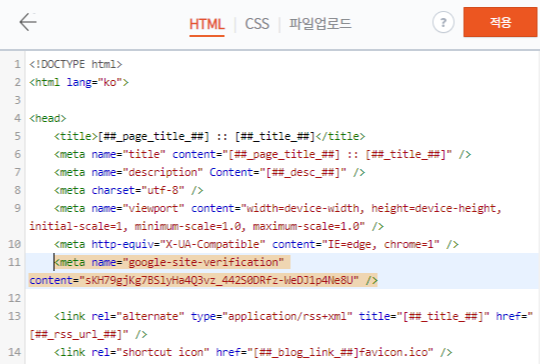Click the google-site-verification meta name text
This screenshot has height=364, width=540.
(x=169, y=262)
